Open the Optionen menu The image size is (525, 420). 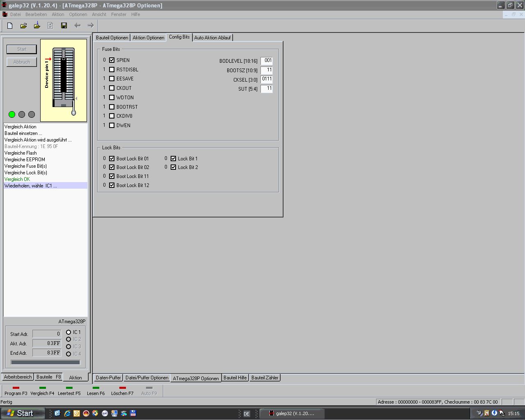coord(78,14)
